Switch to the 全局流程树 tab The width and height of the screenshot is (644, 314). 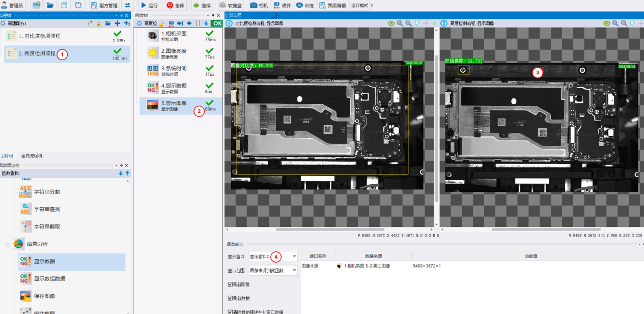(32, 156)
